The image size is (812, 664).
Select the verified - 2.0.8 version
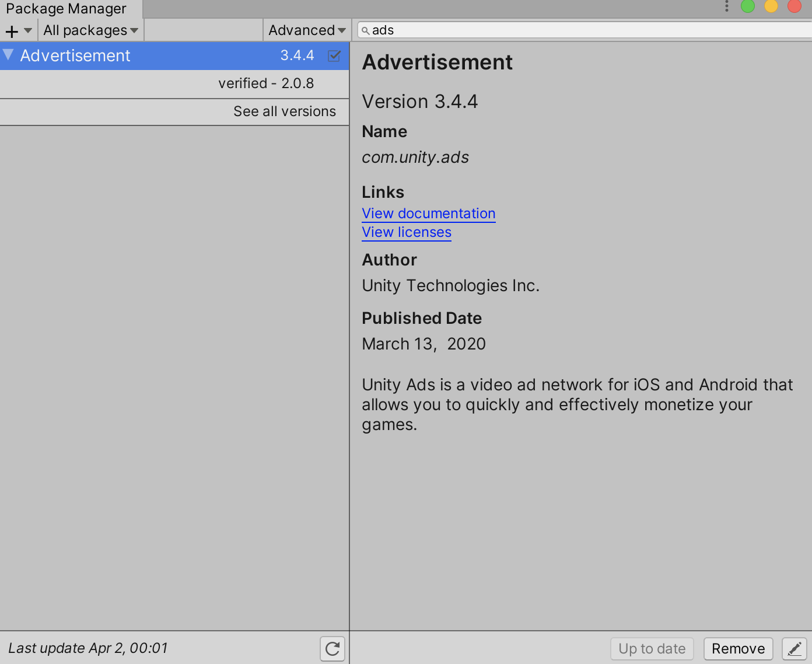pyautogui.click(x=174, y=83)
